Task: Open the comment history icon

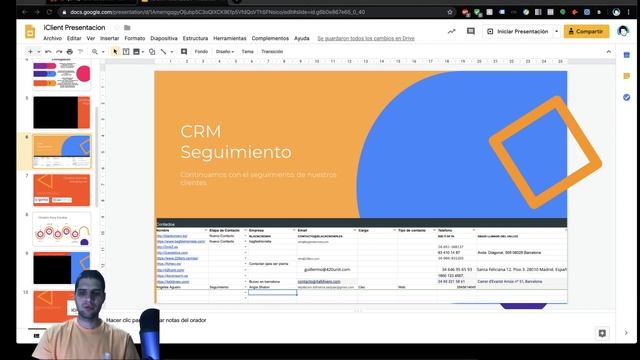Action: pyautogui.click(x=471, y=31)
